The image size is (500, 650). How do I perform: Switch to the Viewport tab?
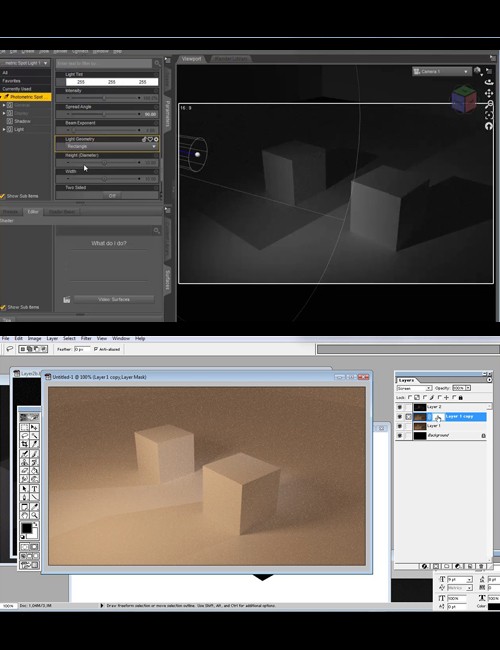192,59
